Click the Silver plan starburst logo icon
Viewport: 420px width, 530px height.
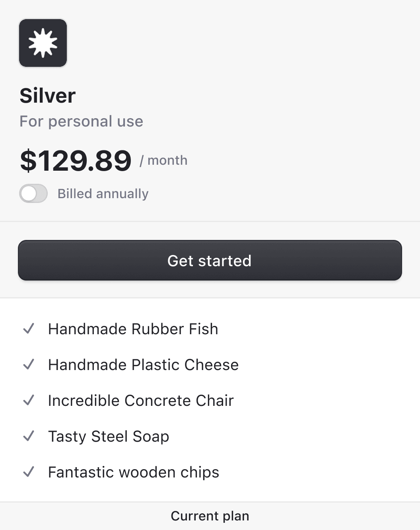pos(43,43)
